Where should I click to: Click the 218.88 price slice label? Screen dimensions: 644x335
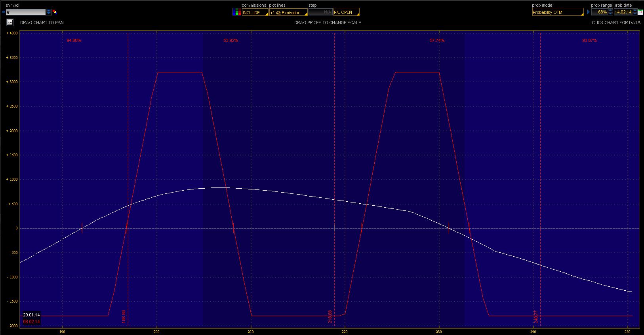pyautogui.click(x=330, y=316)
